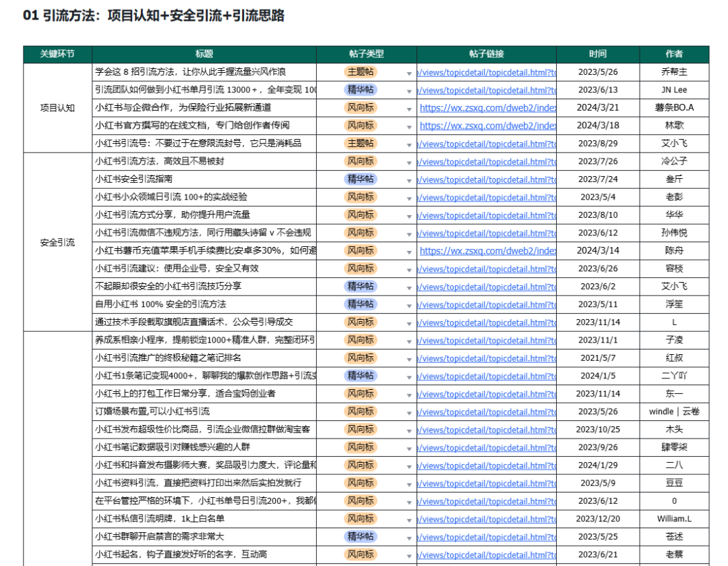Select author cell 老蔡
The height and width of the screenshot is (566, 728).
point(674,555)
